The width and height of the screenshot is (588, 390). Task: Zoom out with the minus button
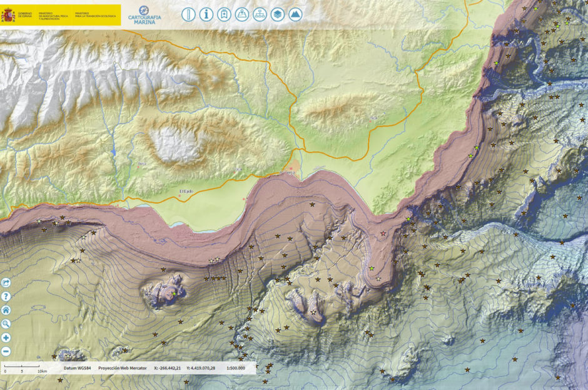pos(6,351)
